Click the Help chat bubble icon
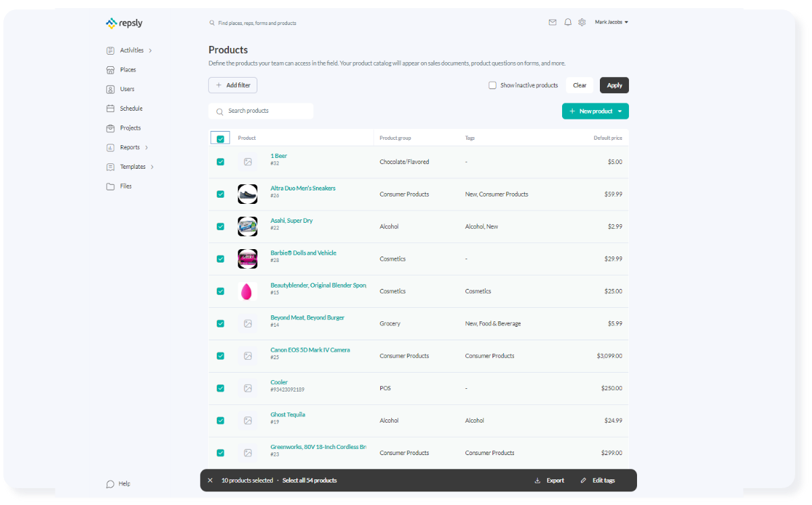 coord(111,484)
